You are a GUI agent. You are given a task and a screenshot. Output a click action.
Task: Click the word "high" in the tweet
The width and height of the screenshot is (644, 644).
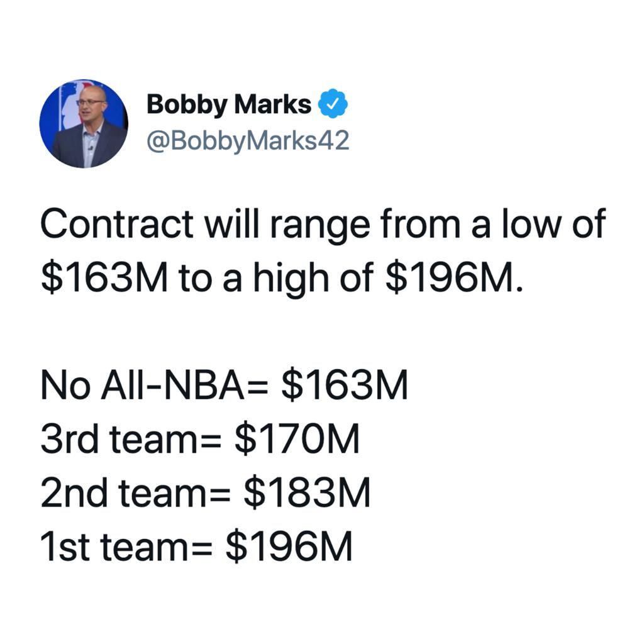(x=291, y=279)
